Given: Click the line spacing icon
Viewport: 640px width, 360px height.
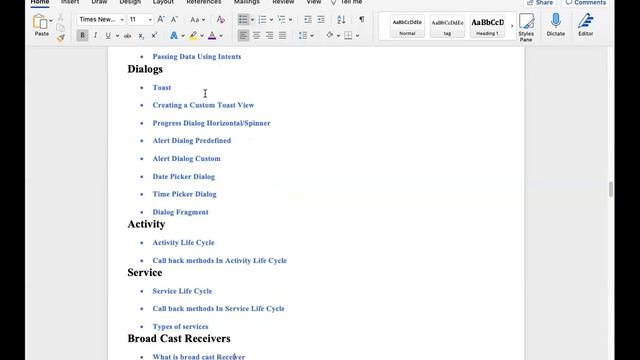Looking at the screenshot, I should [303, 36].
